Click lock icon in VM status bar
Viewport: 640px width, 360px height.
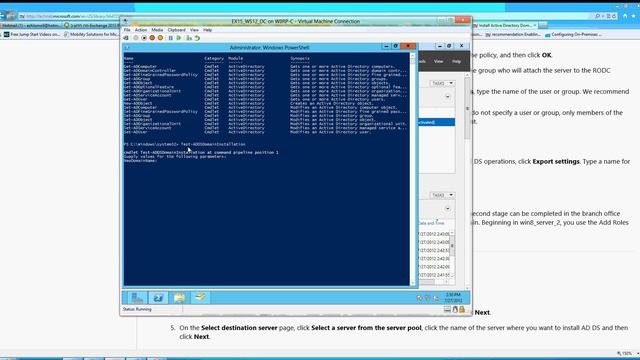pyautogui.click(x=462, y=309)
